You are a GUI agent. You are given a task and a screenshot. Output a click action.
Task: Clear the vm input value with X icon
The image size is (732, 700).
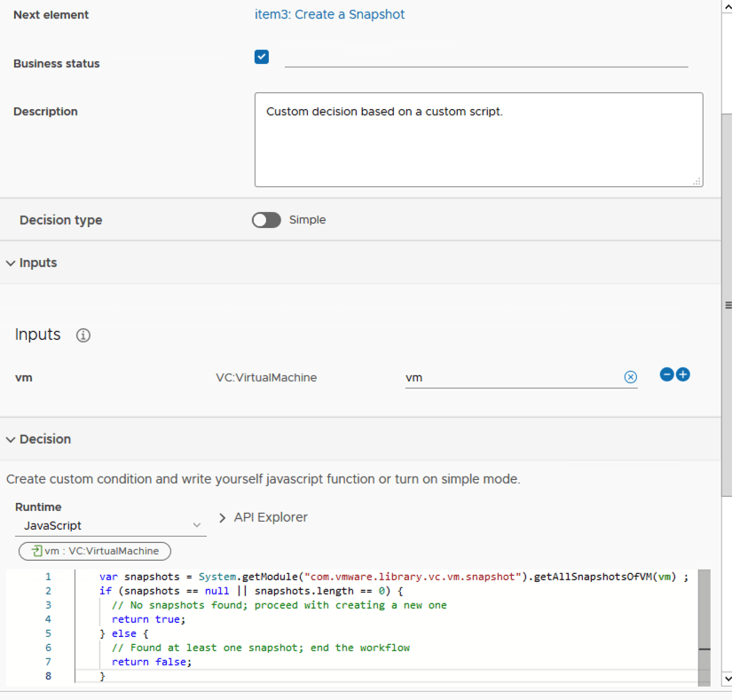coord(631,377)
